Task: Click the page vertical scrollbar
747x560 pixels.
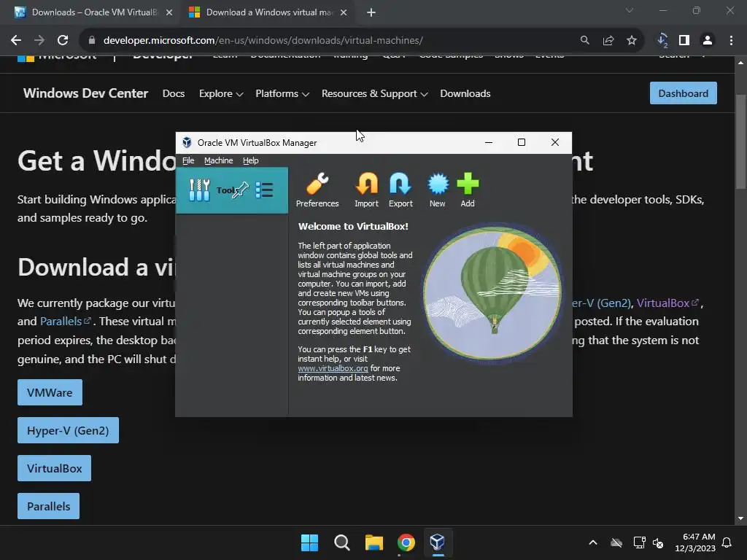Action: pyautogui.click(x=740, y=141)
